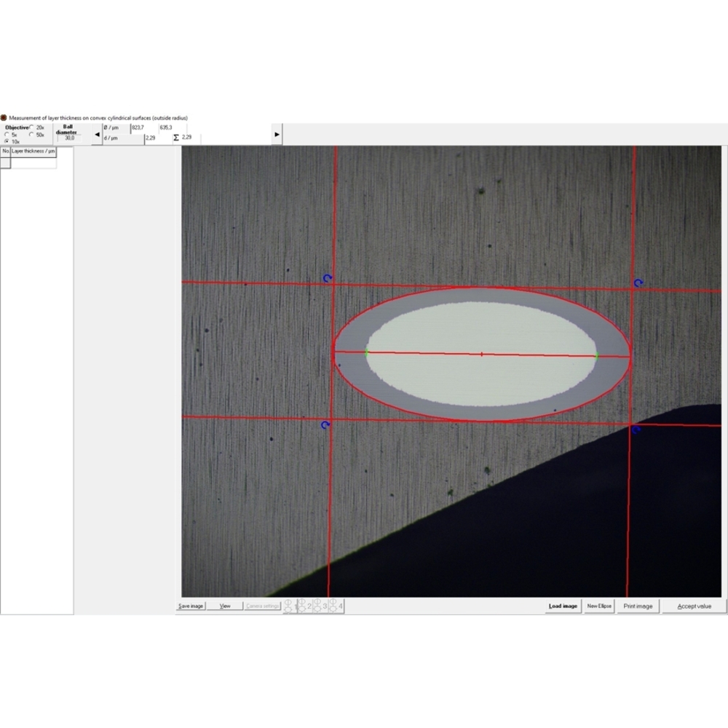
Task: Click the bottom-left blue rotation handle
Action: click(325, 424)
